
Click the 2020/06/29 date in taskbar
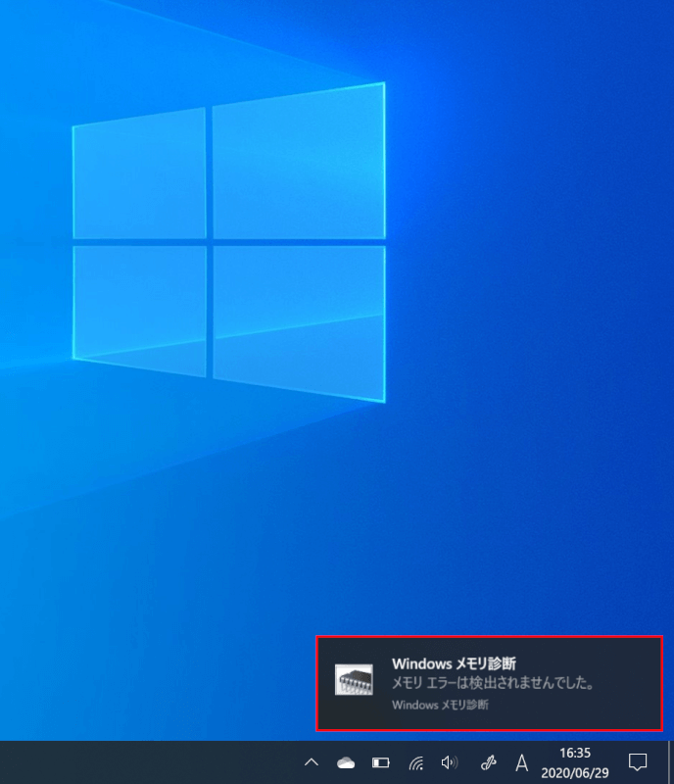tap(576, 771)
